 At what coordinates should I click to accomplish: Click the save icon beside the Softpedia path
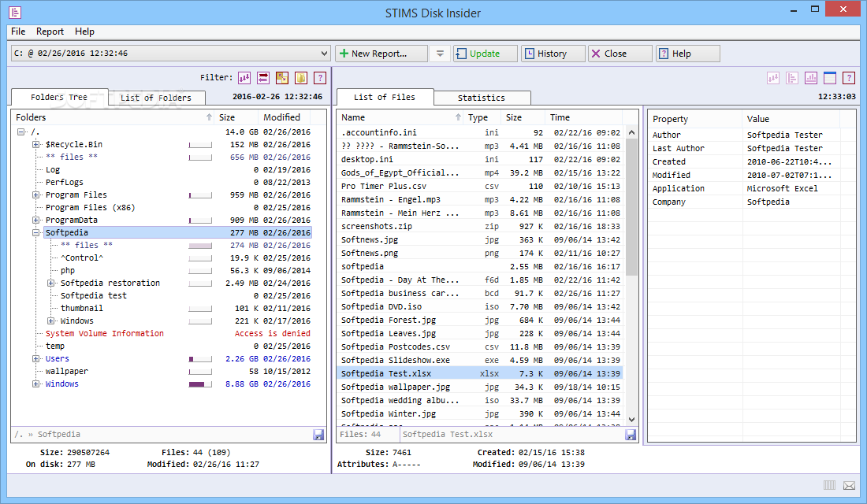(x=318, y=435)
